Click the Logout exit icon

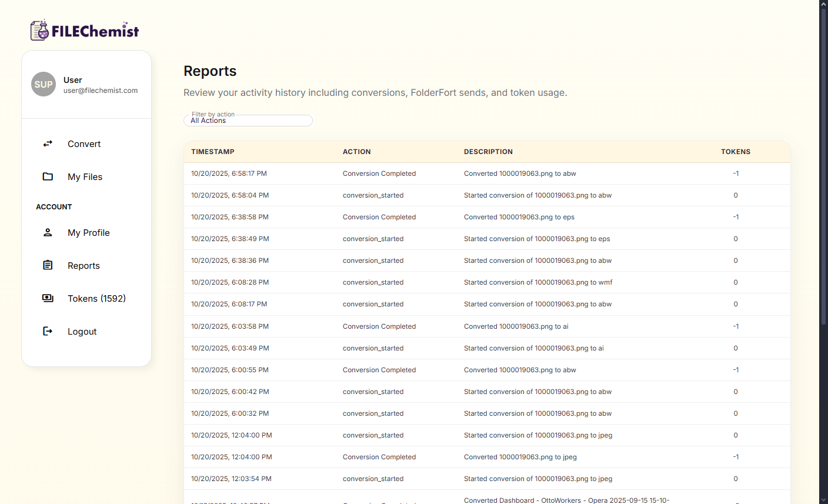(48, 331)
